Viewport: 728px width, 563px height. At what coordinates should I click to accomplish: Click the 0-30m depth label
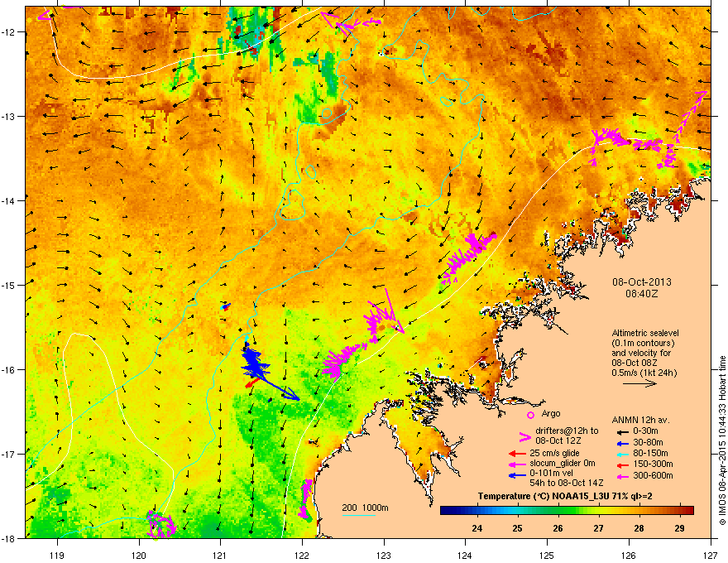[x=646, y=431]
